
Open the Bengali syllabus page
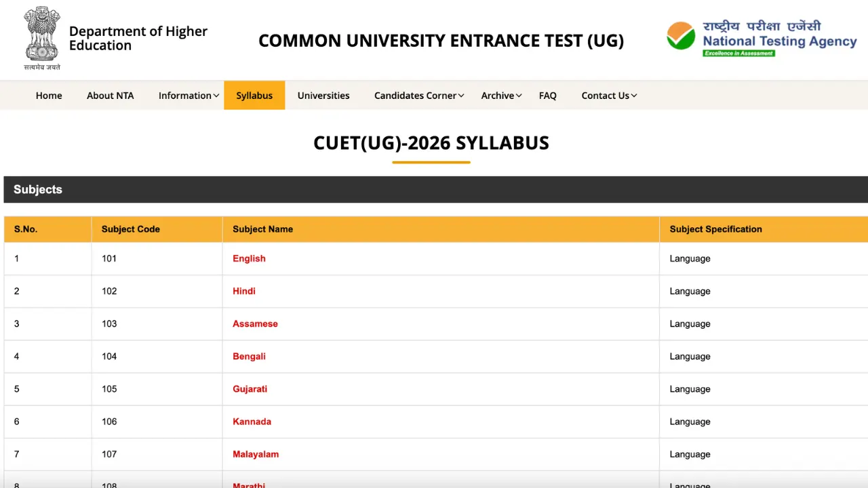point(249,356)
